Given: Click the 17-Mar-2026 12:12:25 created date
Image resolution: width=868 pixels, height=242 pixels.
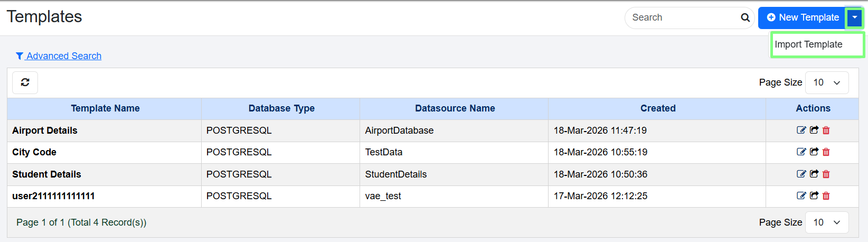Looking at the screenshot, I should (600, 196).
